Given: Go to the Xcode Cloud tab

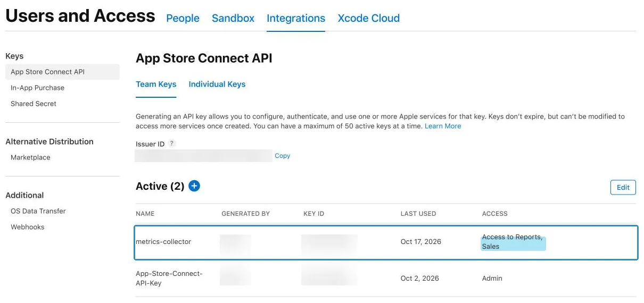Looking at the screenshot, I should point(368,18).
